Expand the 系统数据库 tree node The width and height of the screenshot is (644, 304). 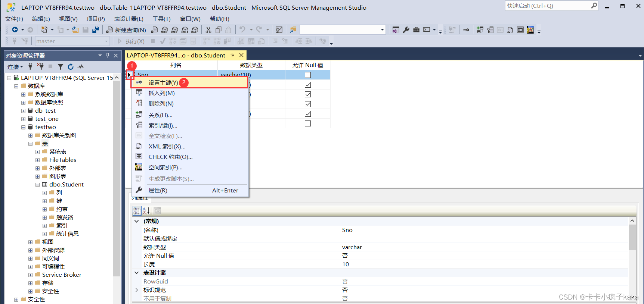tap(23, 94)
